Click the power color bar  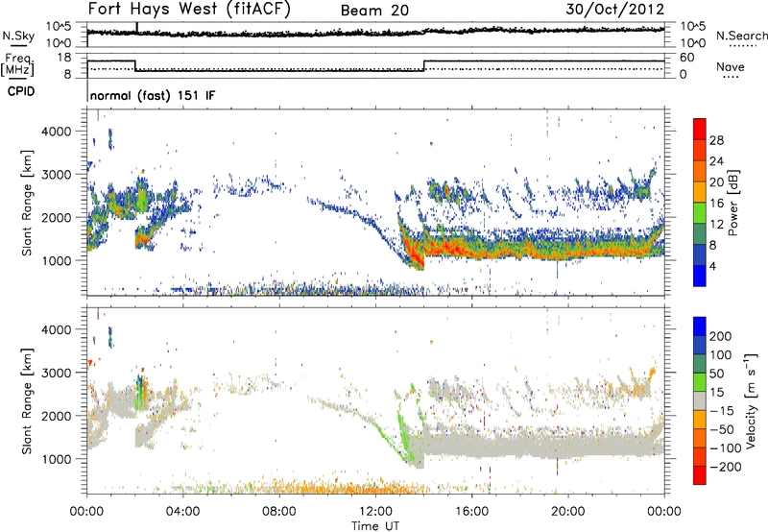(x=700, y=202)
